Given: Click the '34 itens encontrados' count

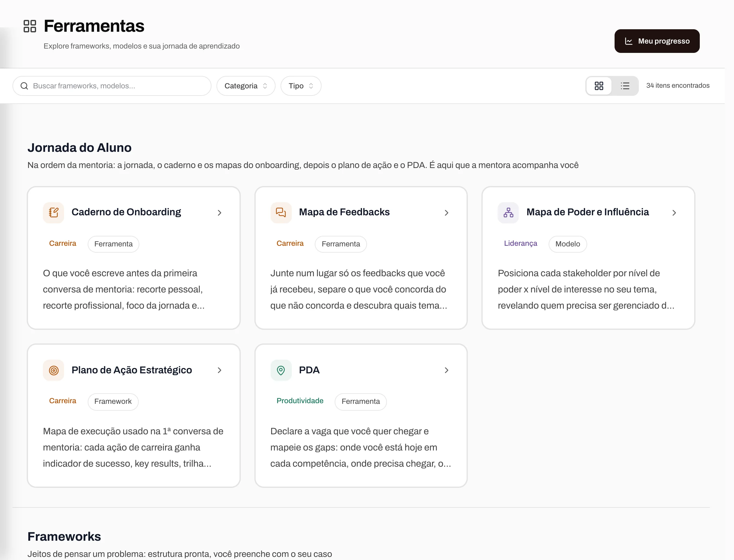Looking at the screenshot, I should click(x=678, y=86).
